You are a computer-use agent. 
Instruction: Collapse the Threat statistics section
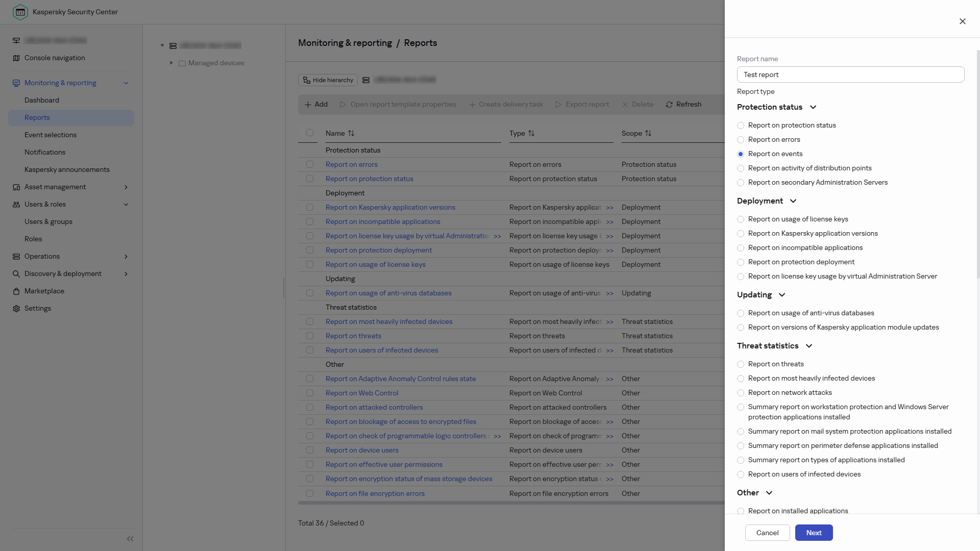pyautogui.click(x=809, y=346)
